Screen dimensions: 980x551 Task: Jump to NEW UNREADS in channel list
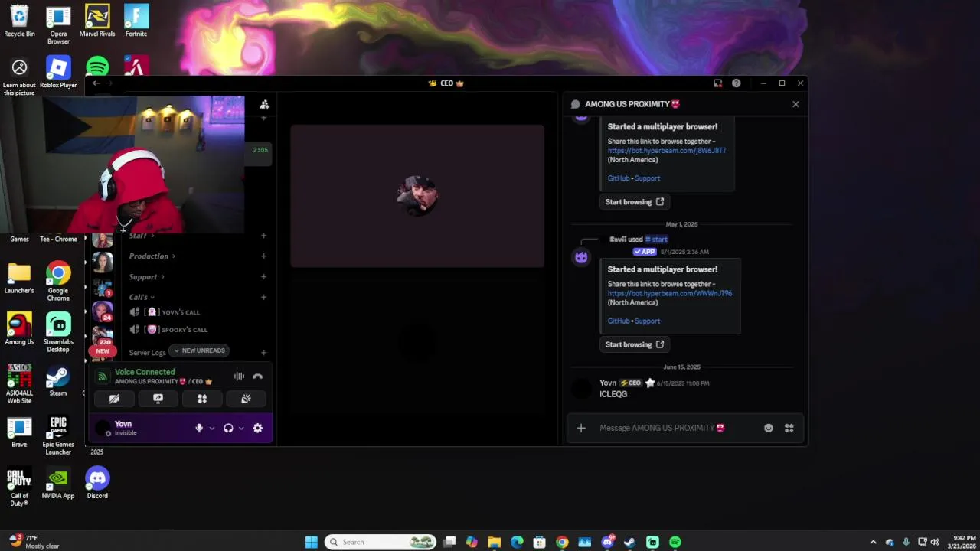[x=199, y=350]
